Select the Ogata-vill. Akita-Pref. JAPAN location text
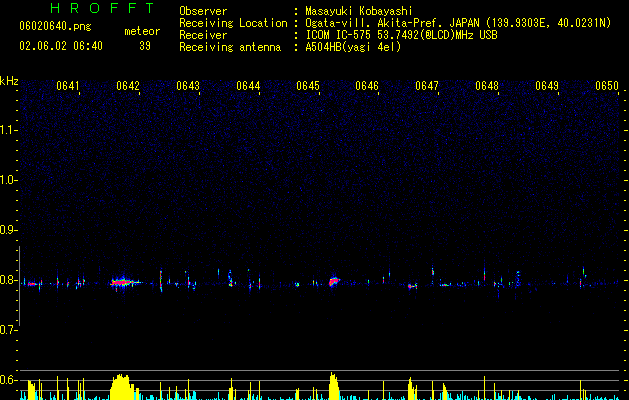 tap(458, 23)
